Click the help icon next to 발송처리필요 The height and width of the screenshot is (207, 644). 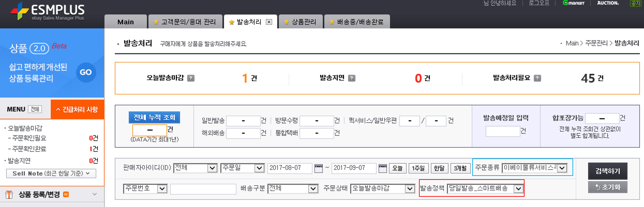537,78
